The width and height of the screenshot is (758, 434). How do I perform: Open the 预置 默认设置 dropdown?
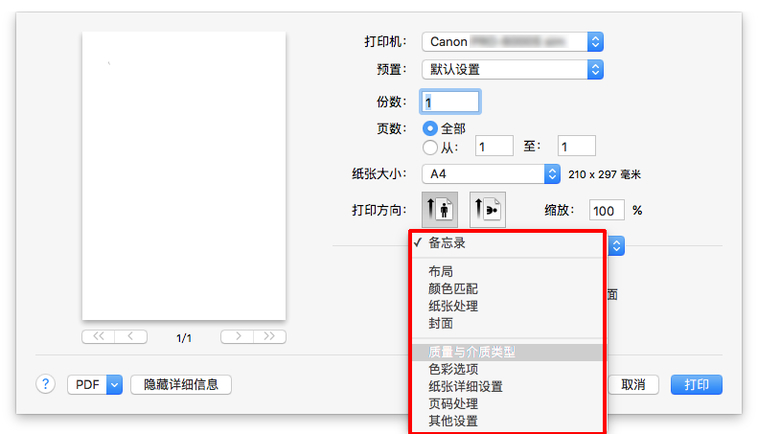[x=595, y=70]
